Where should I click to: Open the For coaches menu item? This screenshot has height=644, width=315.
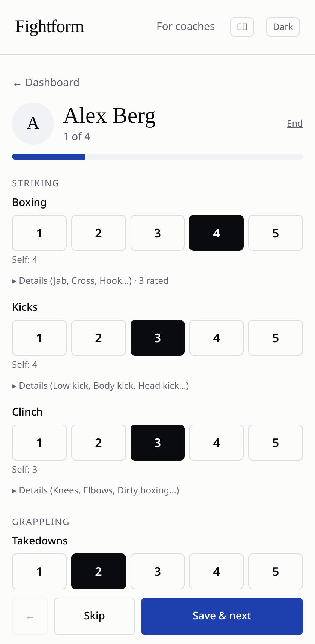tap(186, 27)
